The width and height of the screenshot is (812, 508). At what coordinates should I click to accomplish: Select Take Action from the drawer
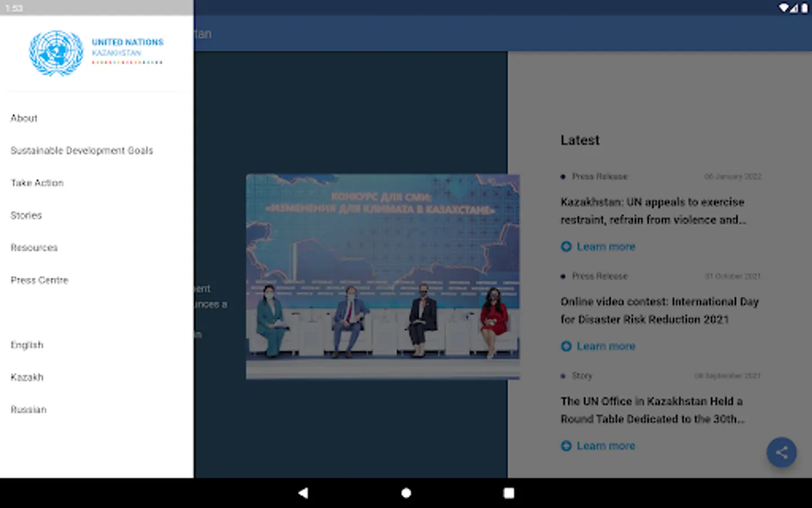coord(37,183)
